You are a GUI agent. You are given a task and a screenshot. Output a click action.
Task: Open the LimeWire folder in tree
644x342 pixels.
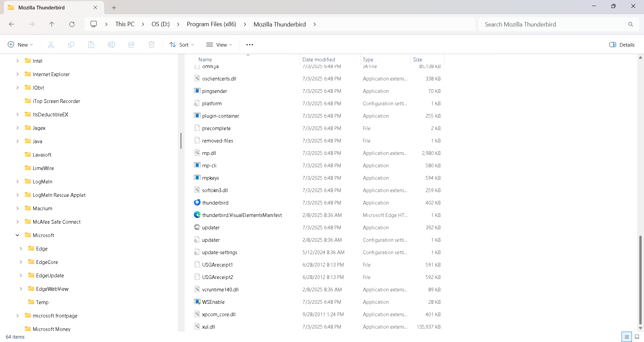click(x=43, y=168)
